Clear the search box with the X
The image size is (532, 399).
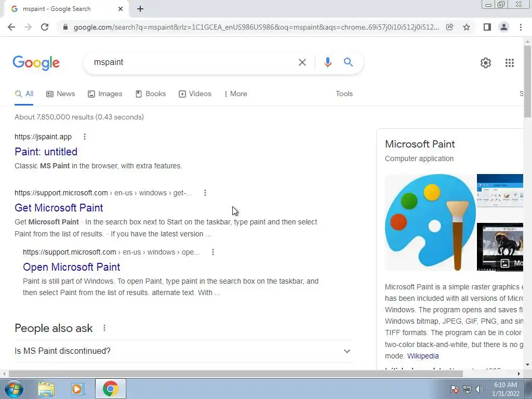(302, 62)
